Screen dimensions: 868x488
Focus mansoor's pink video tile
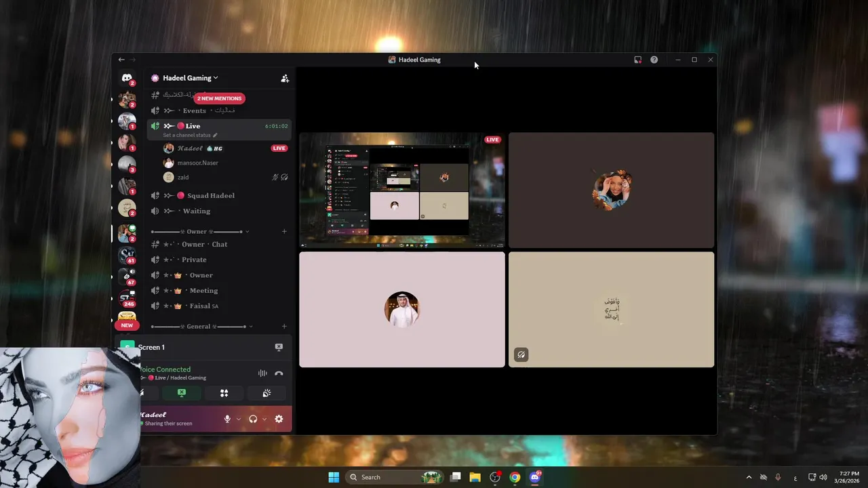pyautogui.click(x=402, y=310)
